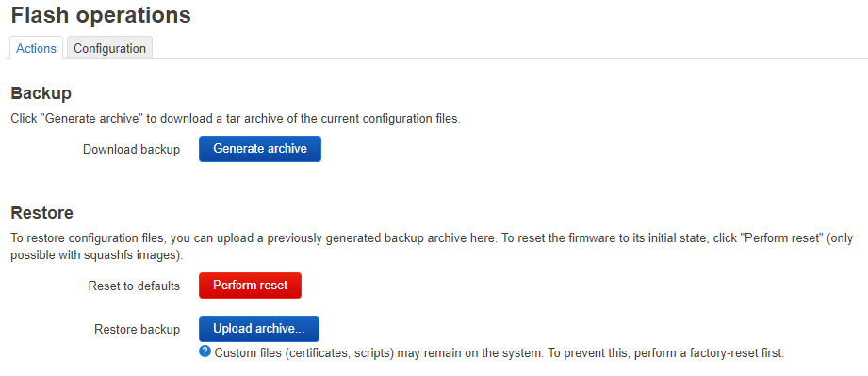This screenshot has height=376, width=868.
Task: Select the Actions tab
Action: point(36,48)
